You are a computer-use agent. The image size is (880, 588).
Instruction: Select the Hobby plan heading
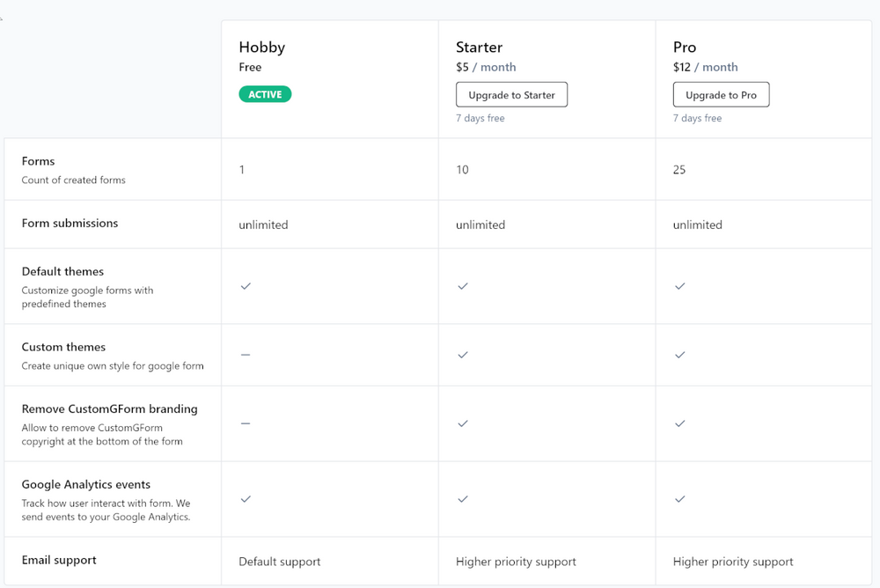click(x=262, y=48)
